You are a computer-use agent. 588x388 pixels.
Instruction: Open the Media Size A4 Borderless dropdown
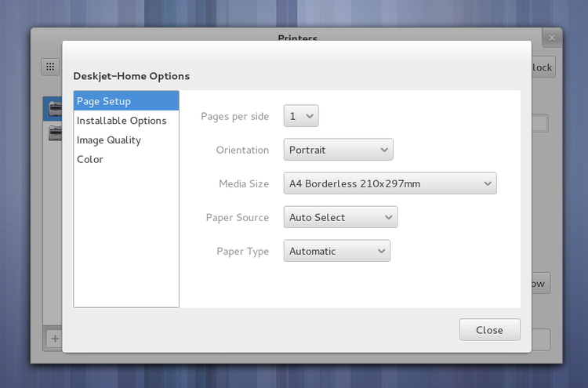click(x=390, y=183)
